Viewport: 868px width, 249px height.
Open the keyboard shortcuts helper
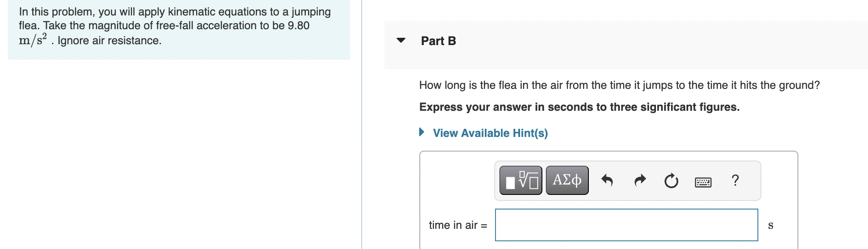[x=703, y=181]
